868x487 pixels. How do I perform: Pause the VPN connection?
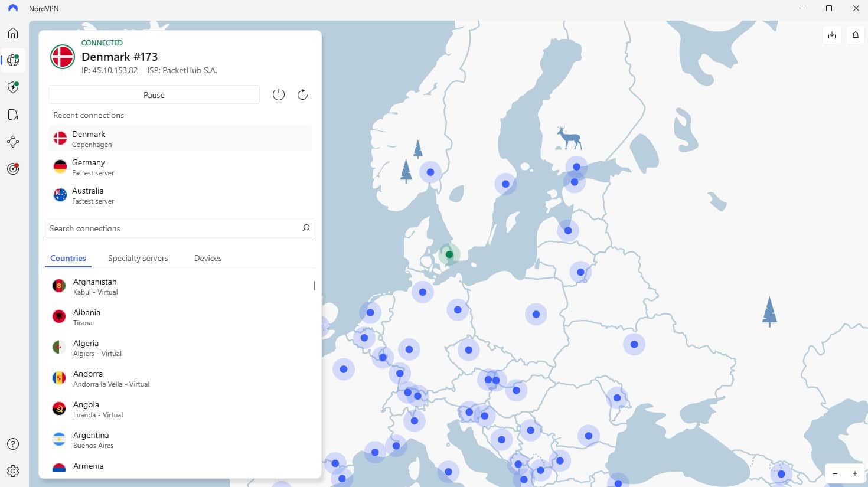click(x=154, y=95)
